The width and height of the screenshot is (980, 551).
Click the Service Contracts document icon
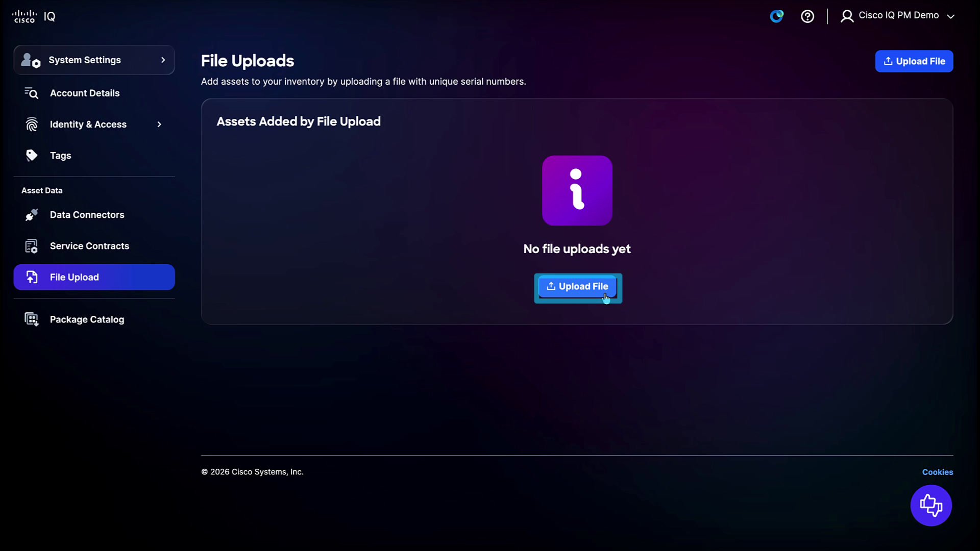[32, 246]
